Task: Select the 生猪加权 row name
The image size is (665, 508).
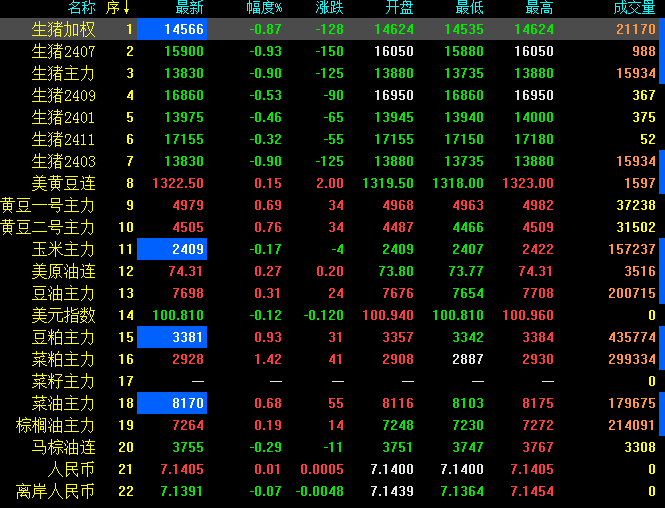Action: 64,29
